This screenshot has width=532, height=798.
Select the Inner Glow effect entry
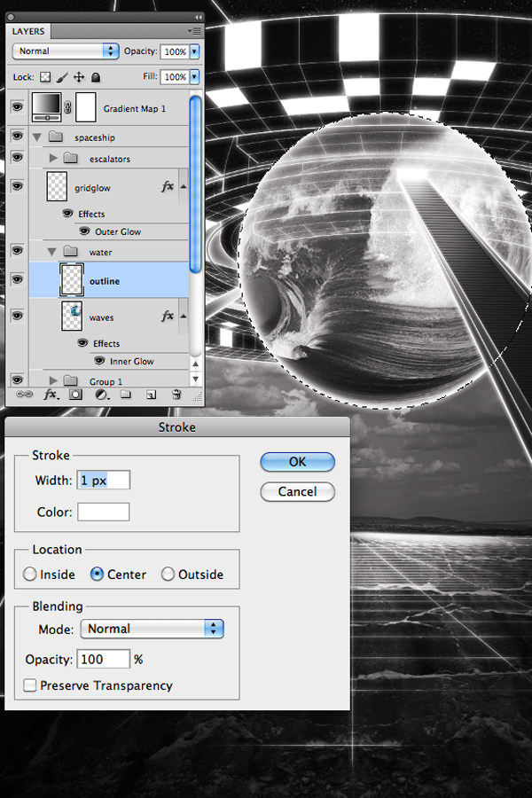pos(132,362)
